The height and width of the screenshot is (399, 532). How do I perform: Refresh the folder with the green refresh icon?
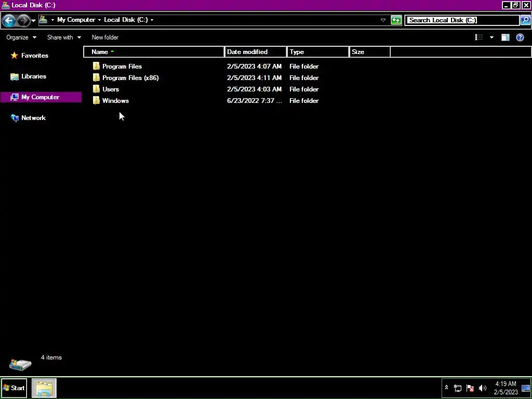pyautogui.click(x=396, y=20)
